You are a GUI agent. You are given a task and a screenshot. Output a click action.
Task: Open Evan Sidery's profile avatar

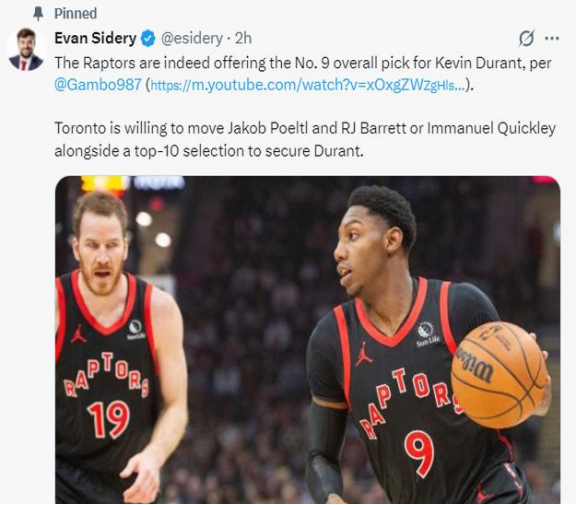[26, 49]
